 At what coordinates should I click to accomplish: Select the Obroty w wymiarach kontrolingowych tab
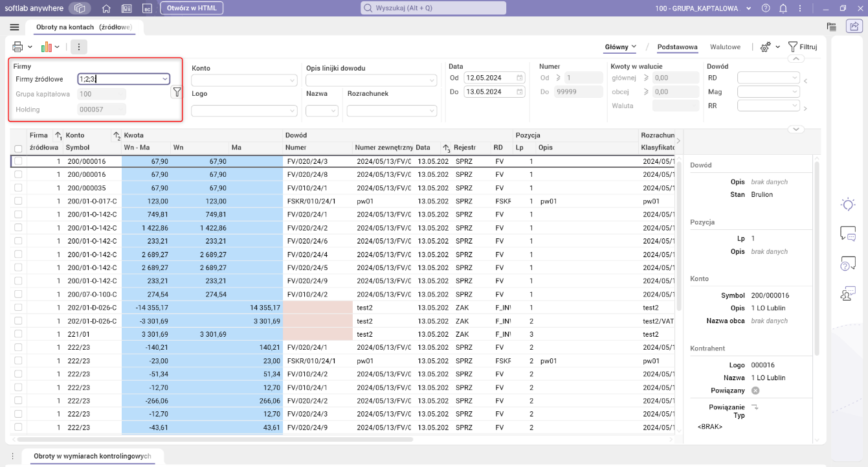click(92, 456)
